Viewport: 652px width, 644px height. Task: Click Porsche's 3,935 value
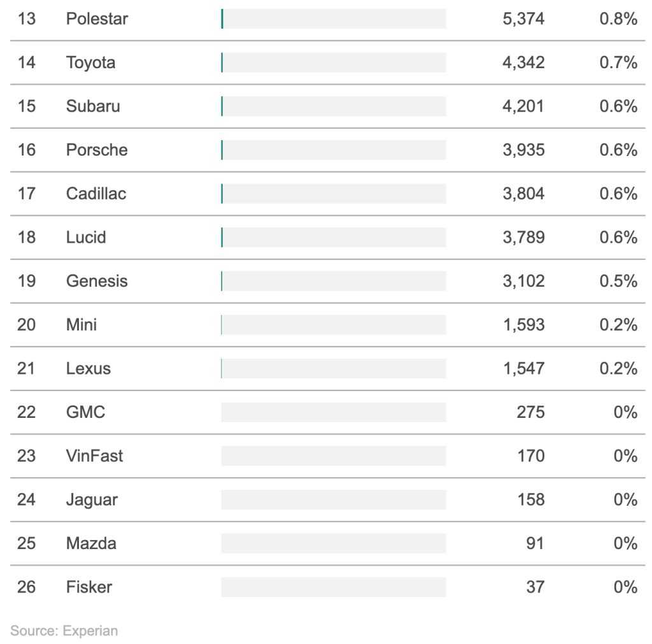pyautogui.click(x=523, y=150)
